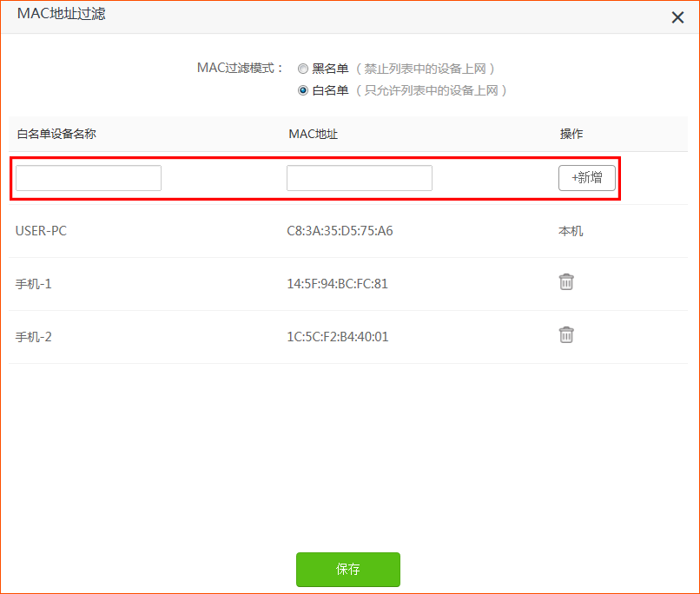Click the MAC地址 input field

pos(359,177)
